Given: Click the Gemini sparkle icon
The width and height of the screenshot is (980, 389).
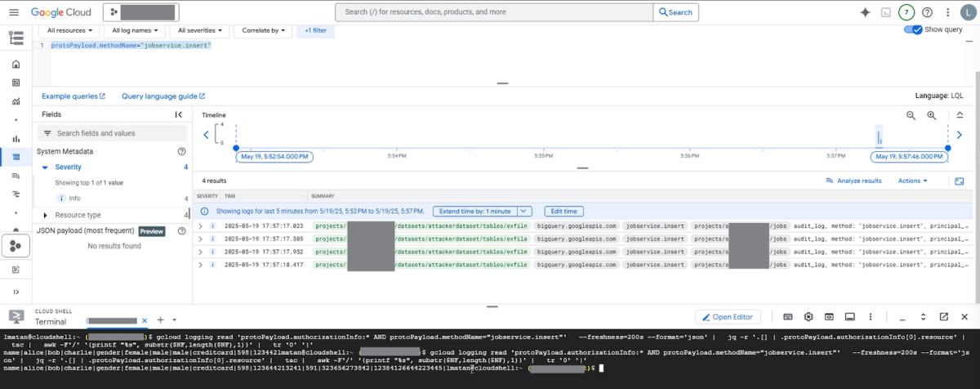Looking at the screenshot, I should (865, 12).
